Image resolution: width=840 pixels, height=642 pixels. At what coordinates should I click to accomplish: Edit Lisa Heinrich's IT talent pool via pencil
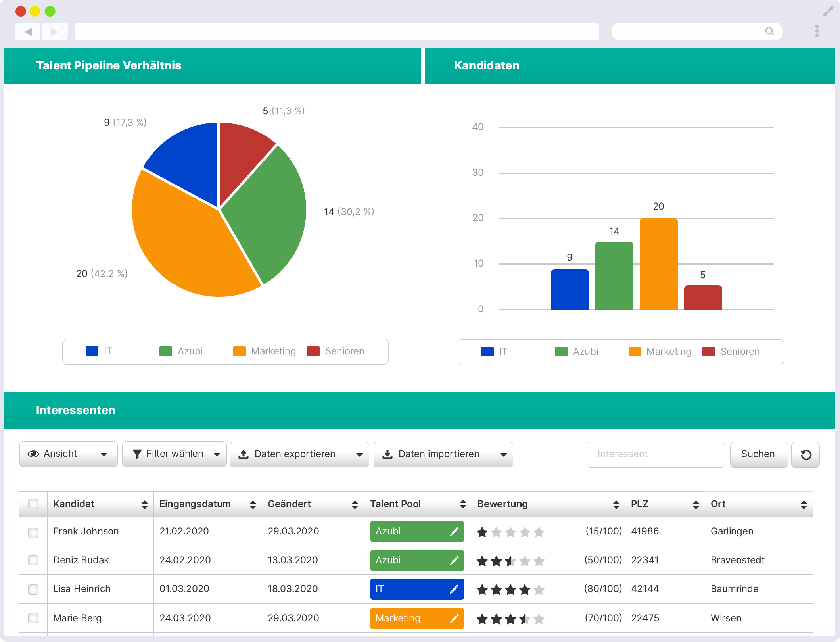tap(454, 589)
